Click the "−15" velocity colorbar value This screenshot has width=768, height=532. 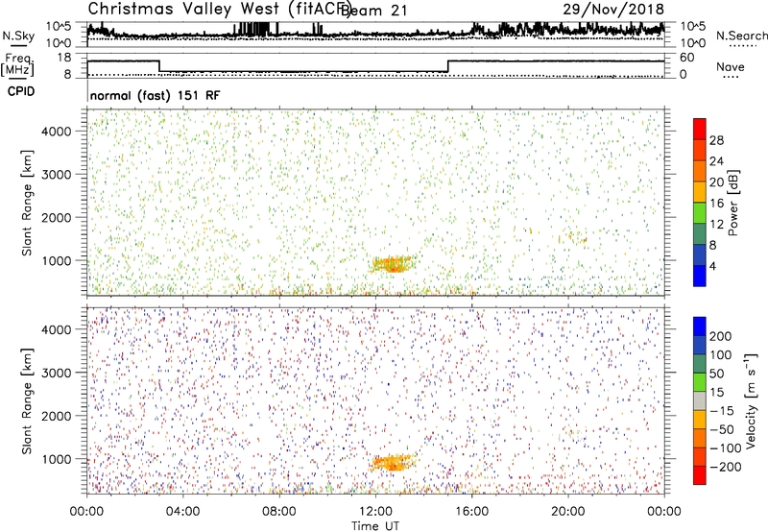pyautogui.click(x=722, y=411)
